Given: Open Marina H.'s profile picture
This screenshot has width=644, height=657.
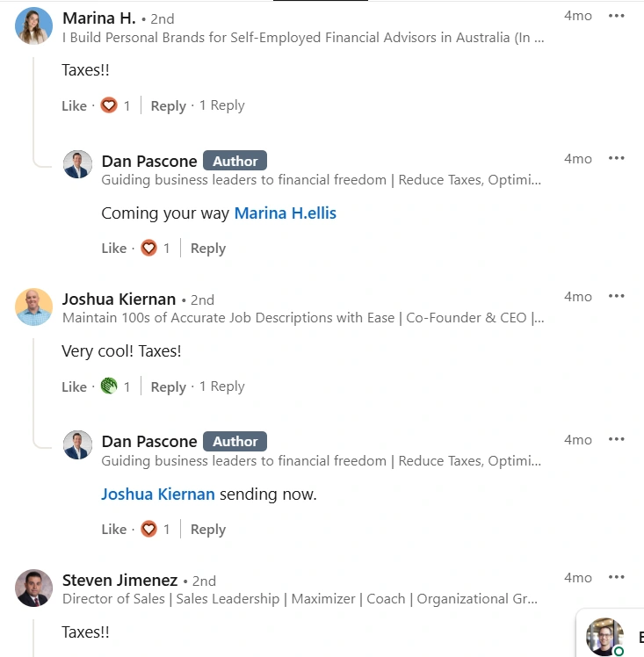Looking at the screenshot, I should (34, 25).
